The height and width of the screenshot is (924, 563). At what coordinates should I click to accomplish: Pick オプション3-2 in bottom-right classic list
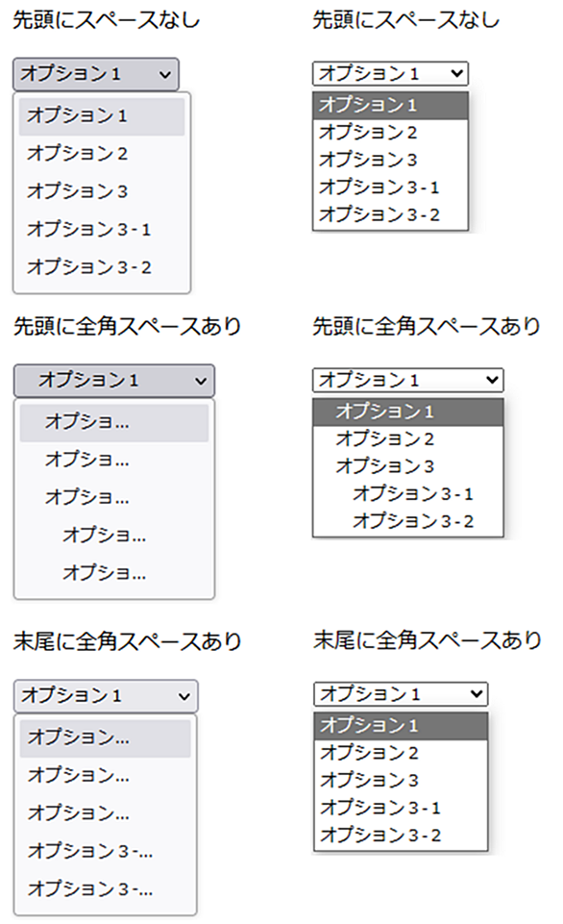tap(401, 835)
